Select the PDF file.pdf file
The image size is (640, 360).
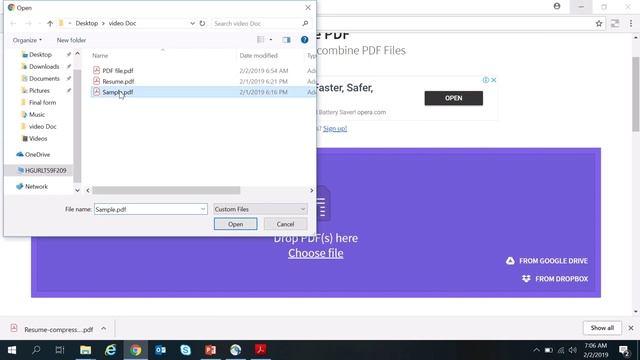click(118, 71)
